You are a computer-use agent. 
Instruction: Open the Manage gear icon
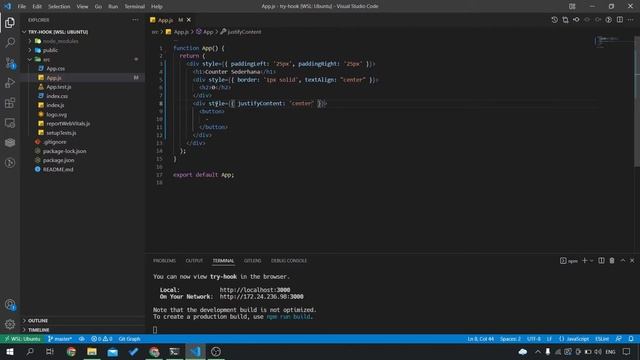click(10, 324)
